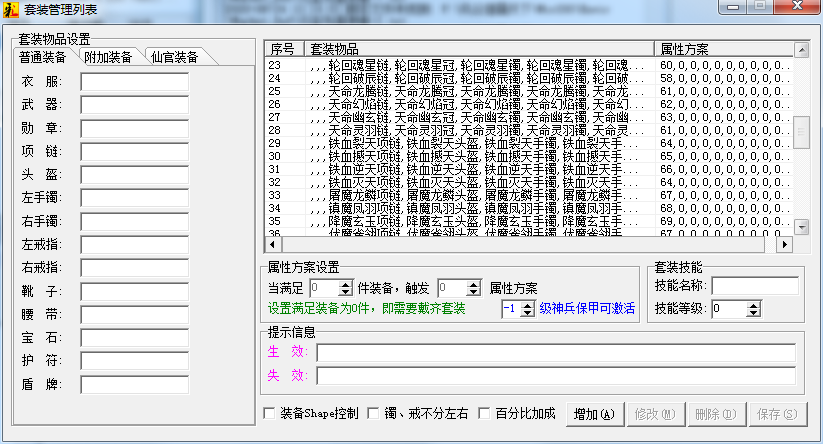Increase the 当满足 equipment count spinner

tap(350, 283)
